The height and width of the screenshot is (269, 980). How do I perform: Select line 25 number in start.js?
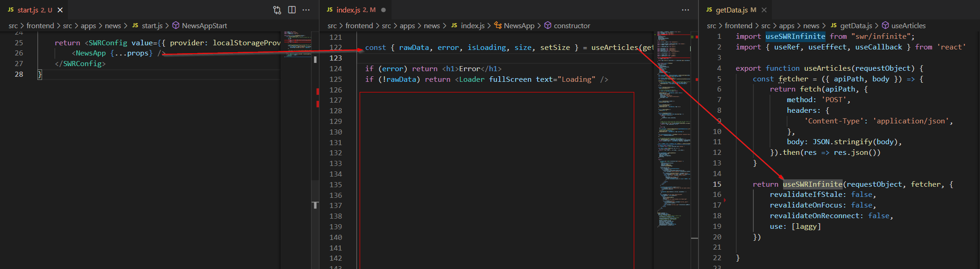(18, 43)
